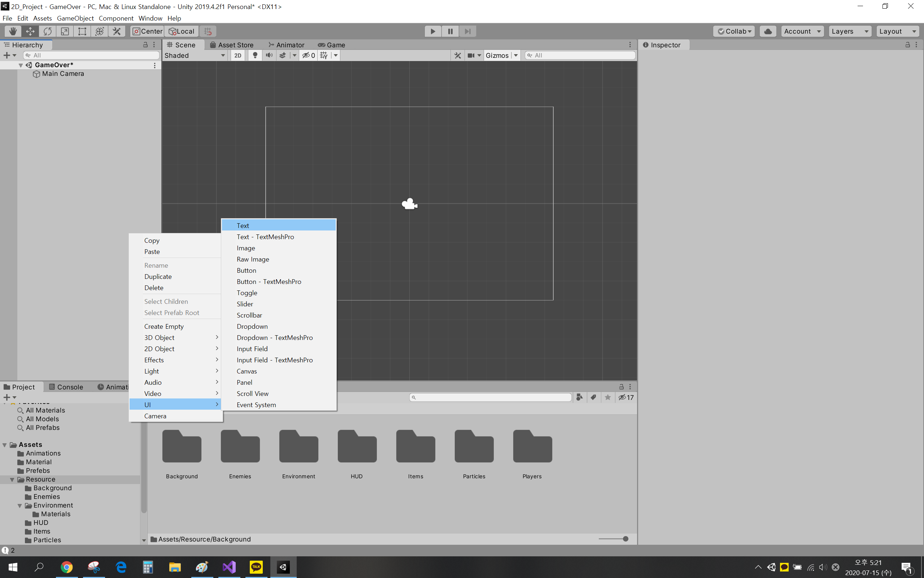Open custom editor tools icon
The height and width of the screenshot is (578, 924).
click(117, 31)
